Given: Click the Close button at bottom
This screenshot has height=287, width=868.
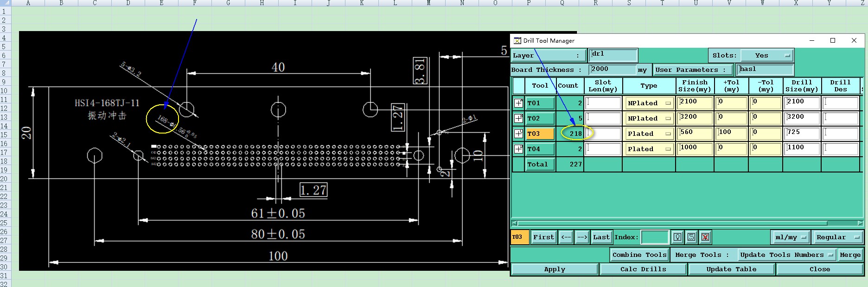Looking at the screenshot, I should [820, 269].
